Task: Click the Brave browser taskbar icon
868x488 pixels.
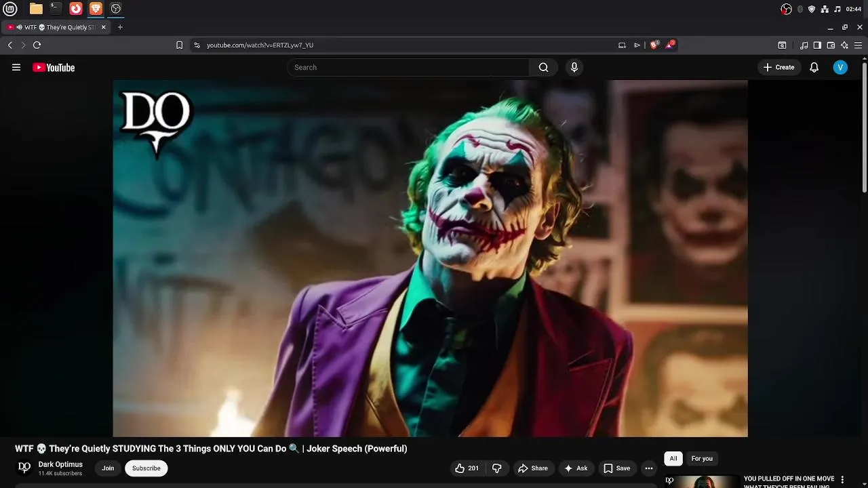Action: pos(96,9)
